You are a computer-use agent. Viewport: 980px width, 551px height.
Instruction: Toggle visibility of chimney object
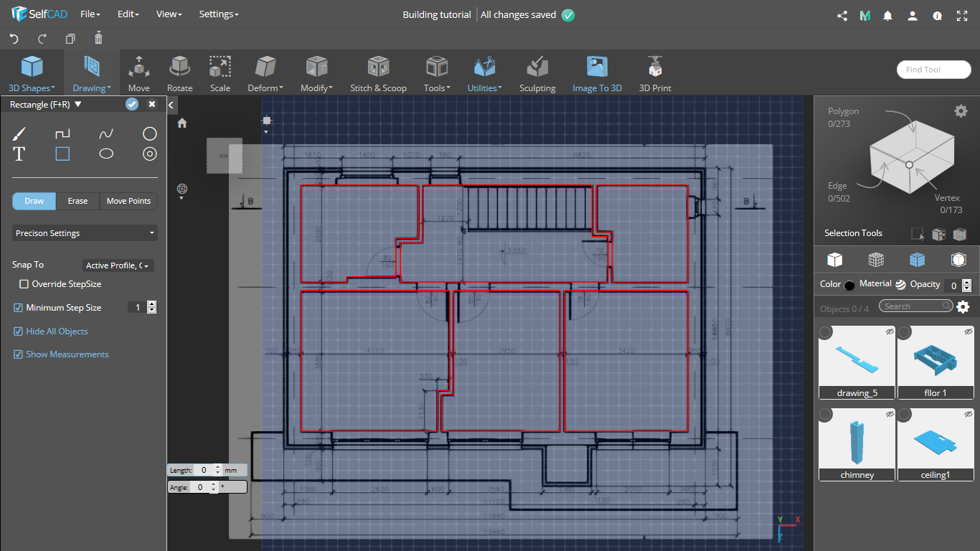point(890,414)
